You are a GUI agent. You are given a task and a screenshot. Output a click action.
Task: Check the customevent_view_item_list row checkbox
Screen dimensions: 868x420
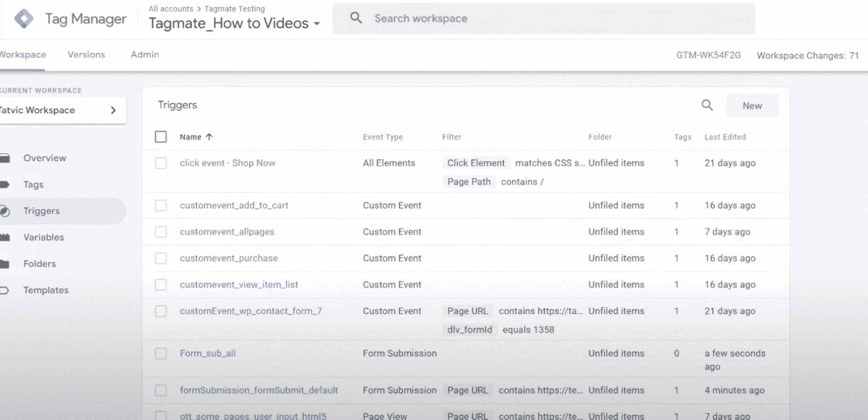coord(161,285)
